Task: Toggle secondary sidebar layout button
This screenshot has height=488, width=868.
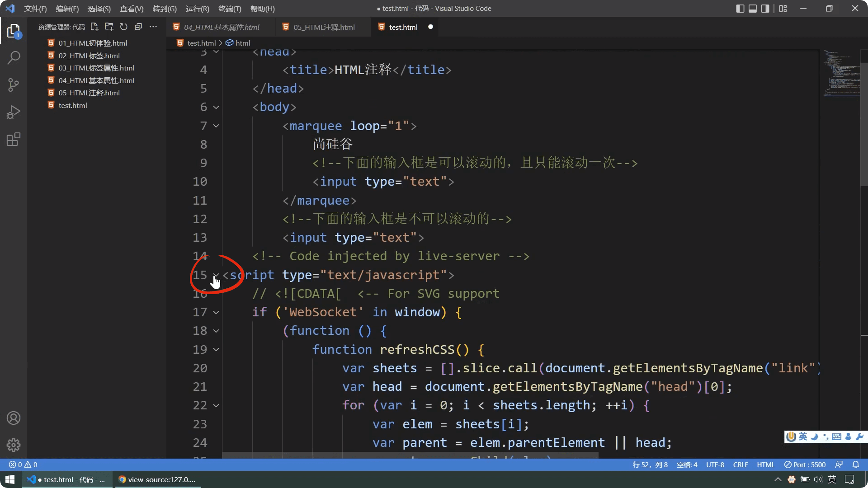Action: coord(765,9)
